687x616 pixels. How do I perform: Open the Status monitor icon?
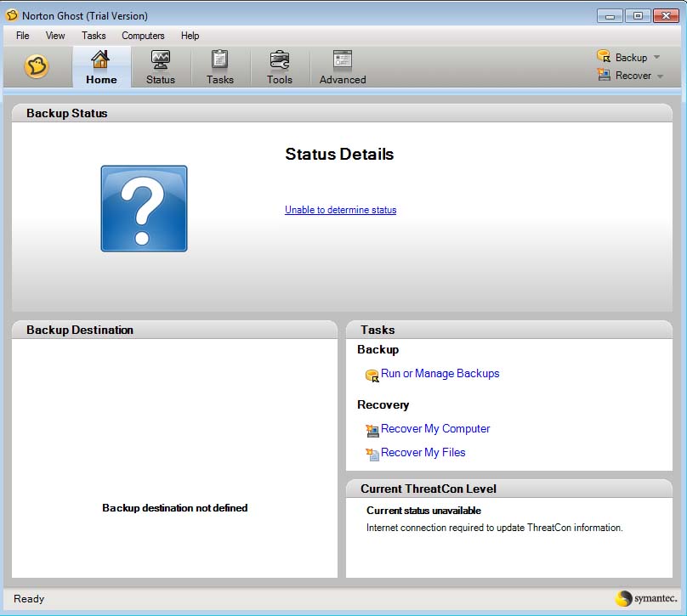pyautogui.click(x=161, y=59)
